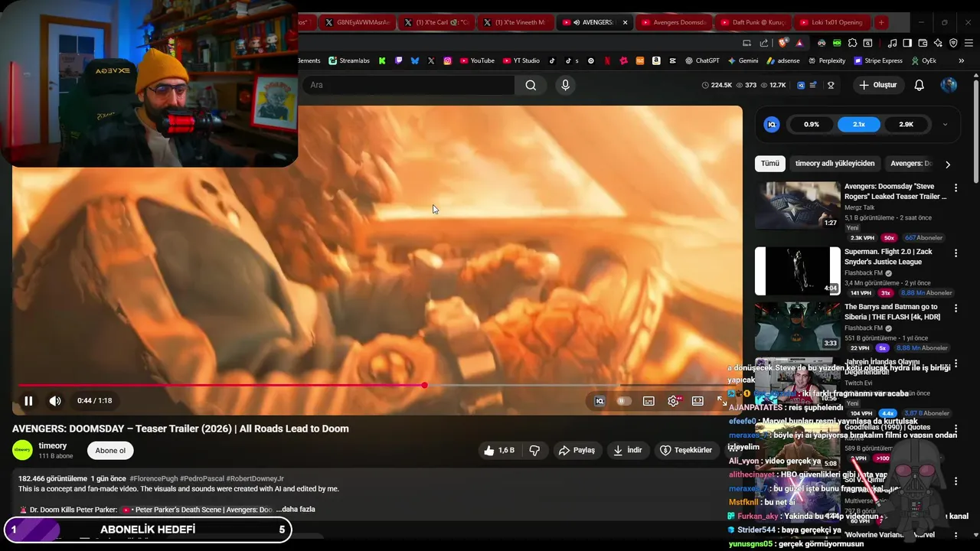Expand the vidIQ stats panel chevron
Screen dimensions: 980x551
pyautogui.click(x=945, y=125)
